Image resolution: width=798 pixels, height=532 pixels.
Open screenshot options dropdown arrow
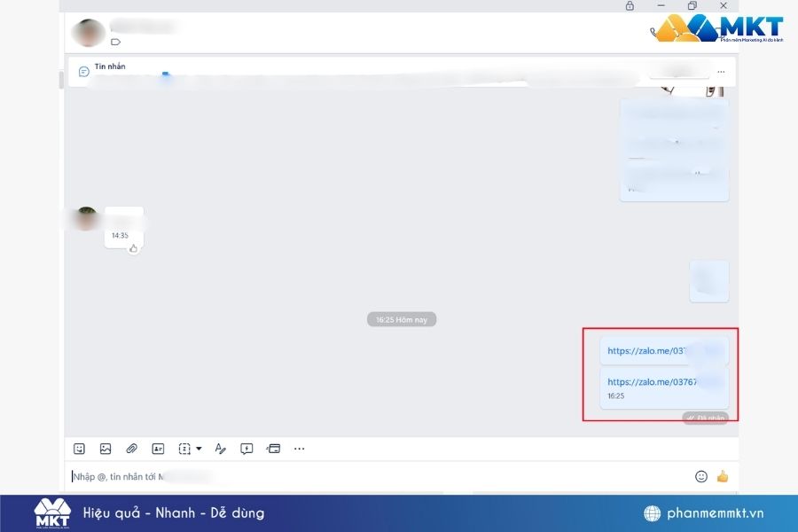(199, 449)
